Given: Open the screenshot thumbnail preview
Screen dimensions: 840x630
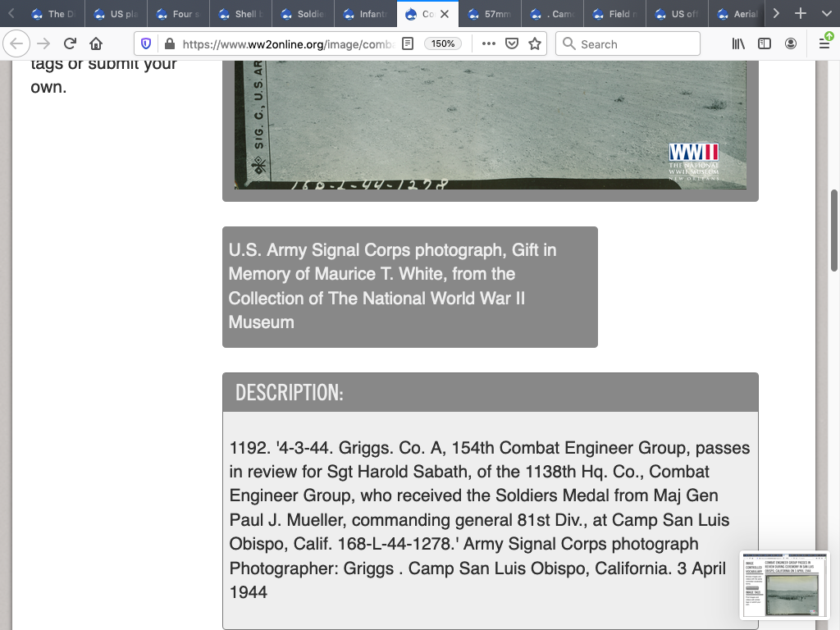Looking at the screenshot, I should (x=784, y=586).
